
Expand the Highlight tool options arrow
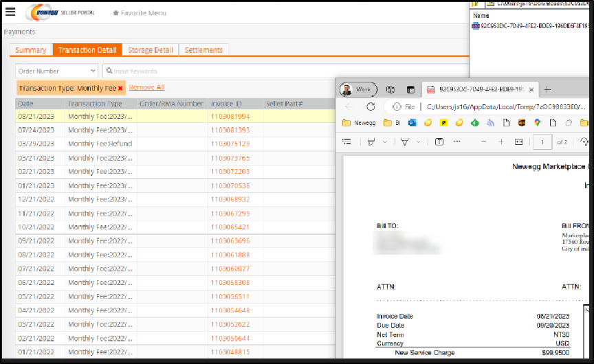(x=418, y=142)
